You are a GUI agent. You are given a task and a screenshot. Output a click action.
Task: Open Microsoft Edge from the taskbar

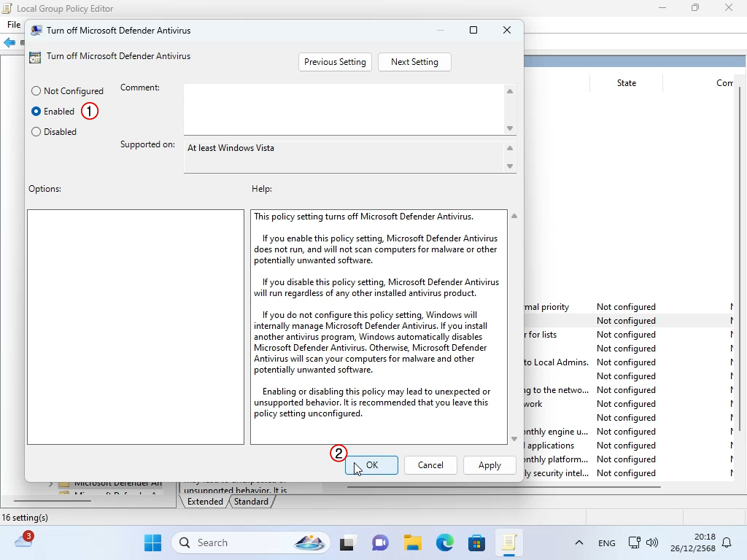pos(445,542)
